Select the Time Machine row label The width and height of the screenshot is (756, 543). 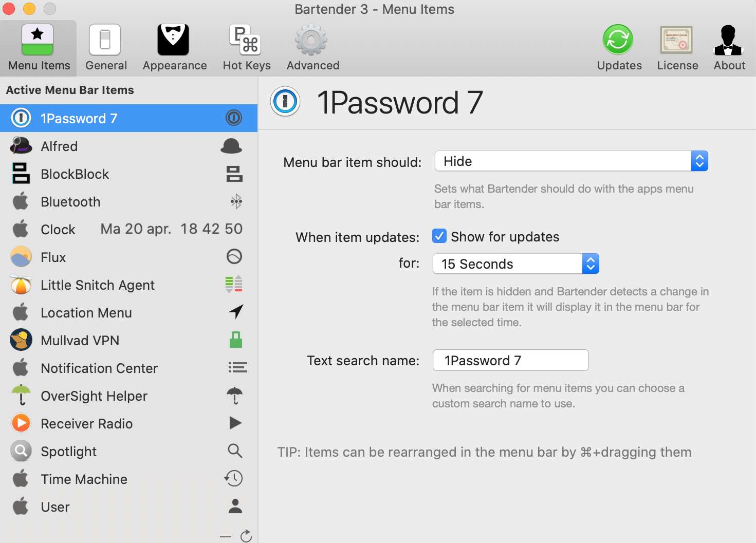[84, 479]
